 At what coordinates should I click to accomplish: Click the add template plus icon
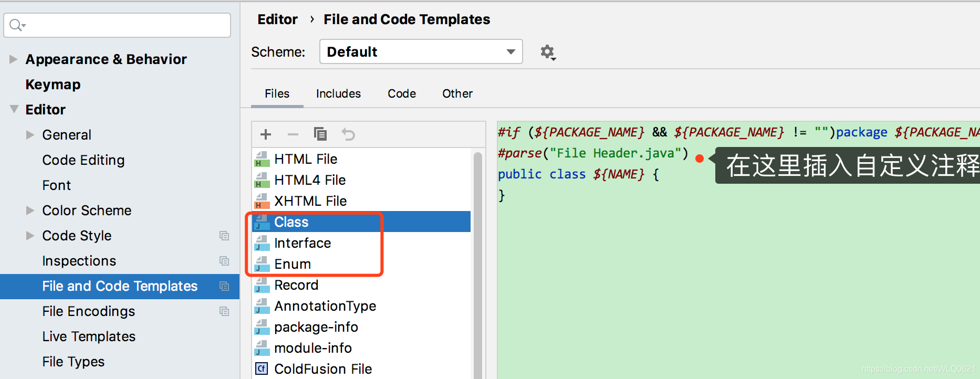(x=266, y=134)
